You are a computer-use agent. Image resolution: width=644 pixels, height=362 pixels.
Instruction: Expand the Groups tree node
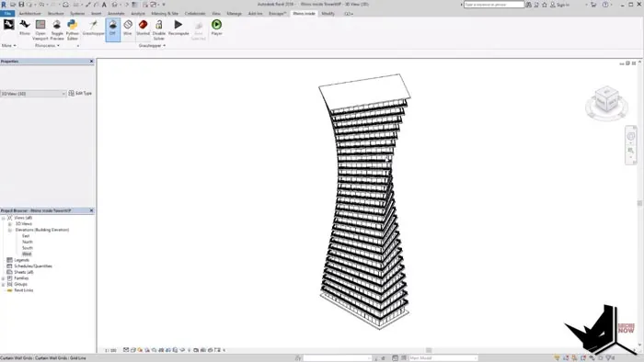(4, 284)
